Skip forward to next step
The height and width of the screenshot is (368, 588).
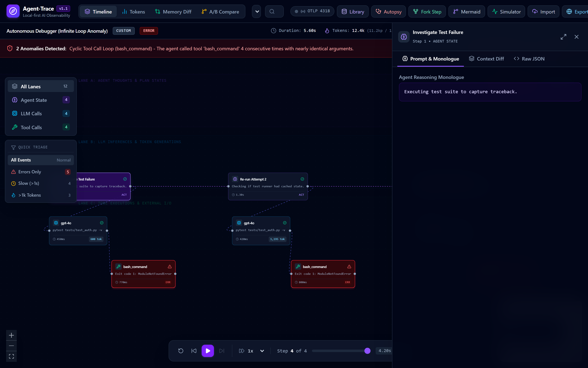pyautogui.click(x=222, y=351)
